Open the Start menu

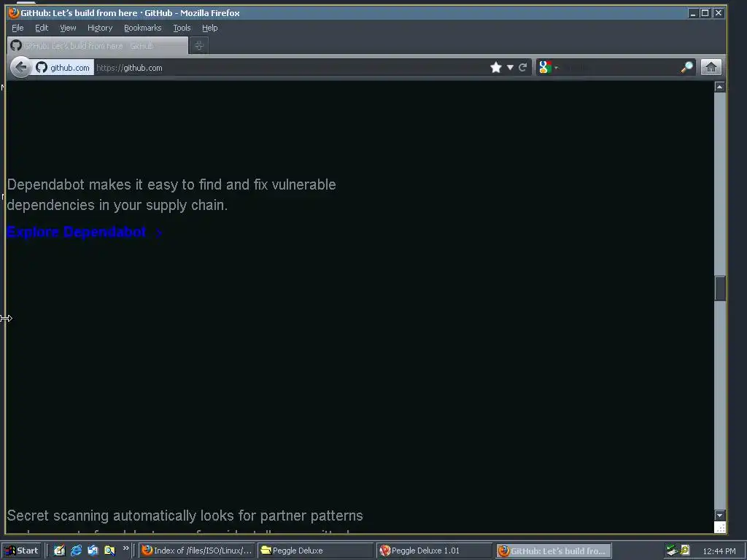pyautogui.click(x=21, y=551)
